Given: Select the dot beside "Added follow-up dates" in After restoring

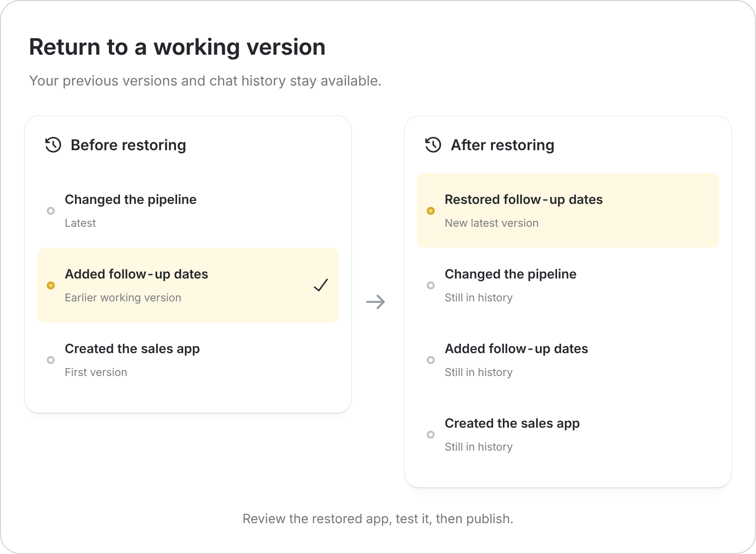Looking at the screenshot, I should (x=431, y=360).
